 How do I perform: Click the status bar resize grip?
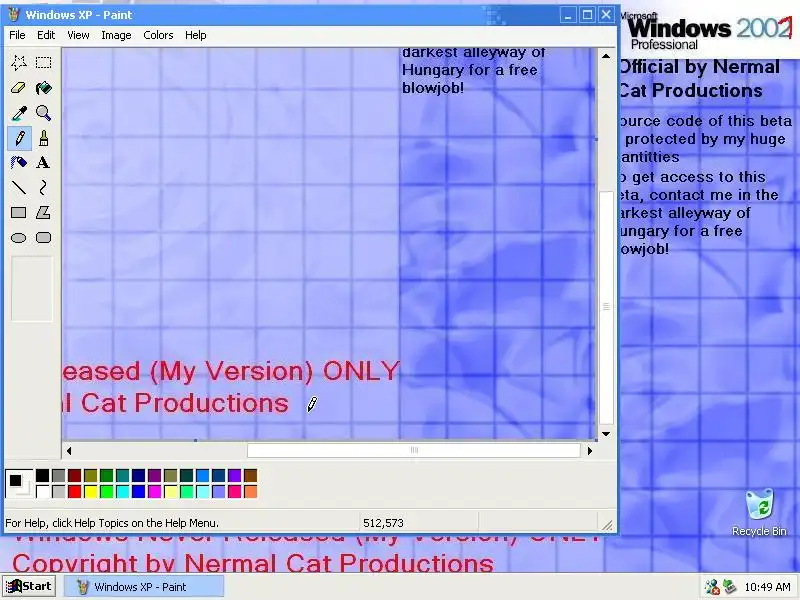607,524
